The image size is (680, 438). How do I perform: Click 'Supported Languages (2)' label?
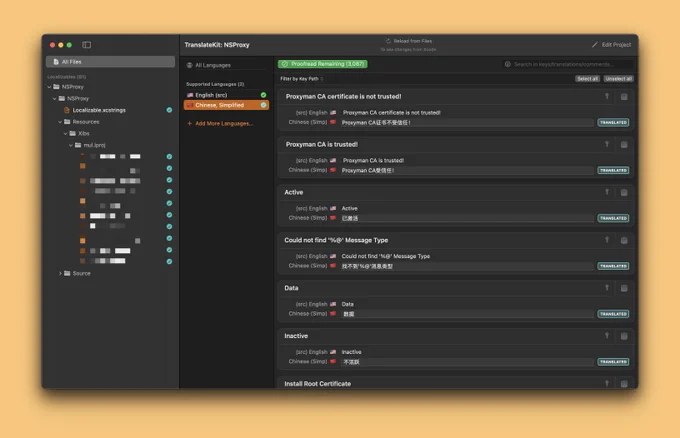pos(215,84)
